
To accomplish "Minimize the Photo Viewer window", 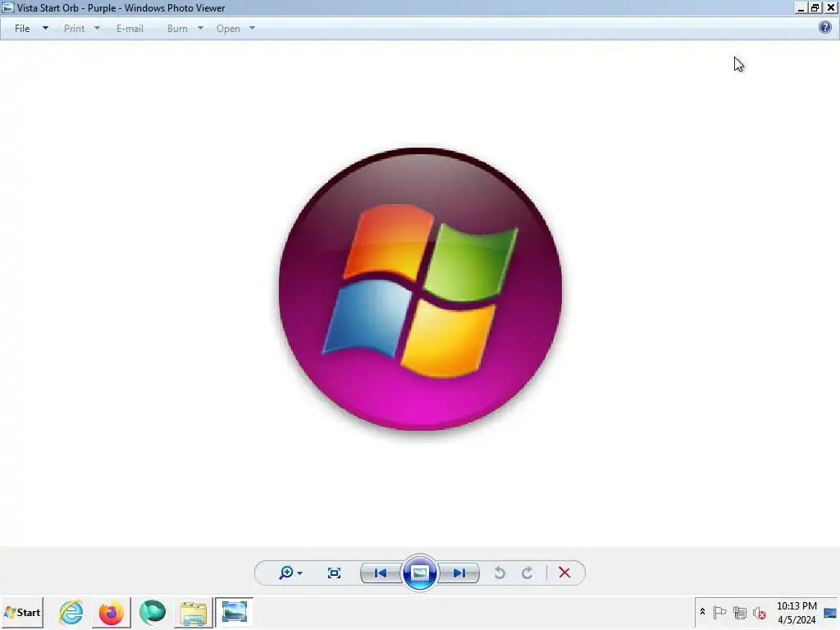I will coord(801,7).
